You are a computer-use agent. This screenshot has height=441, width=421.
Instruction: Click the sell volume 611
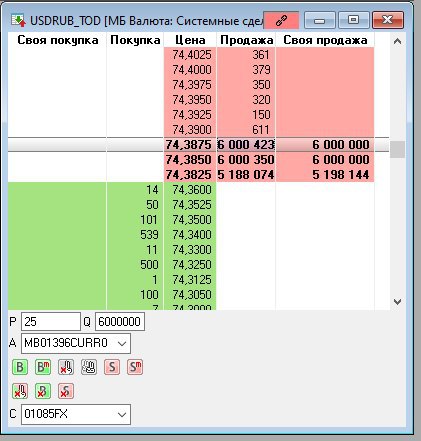point(261,129)
